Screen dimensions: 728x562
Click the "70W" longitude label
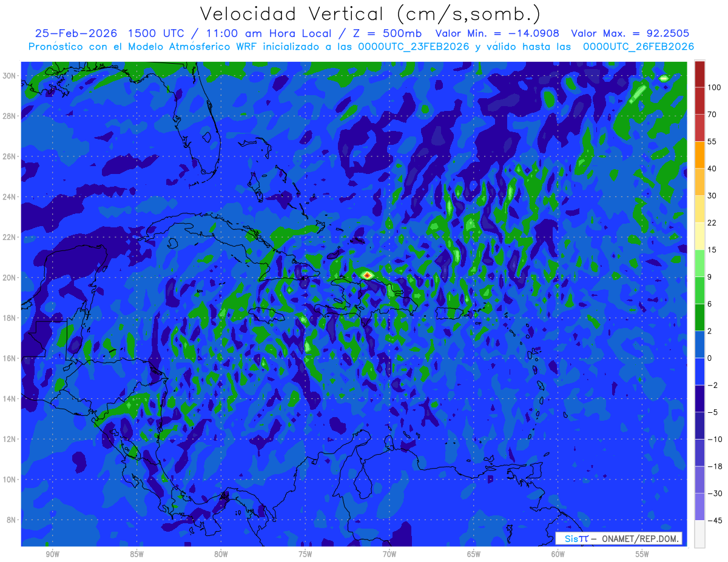[389, 554]
